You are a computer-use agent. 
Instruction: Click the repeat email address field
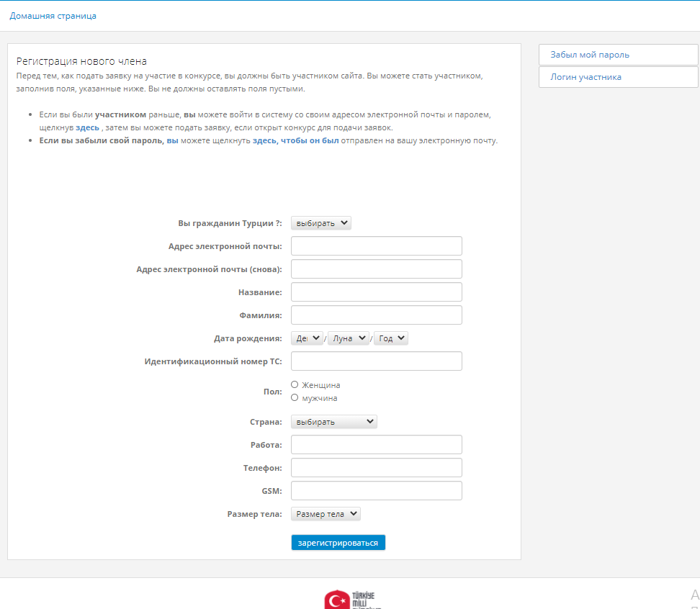pyautogui.click(x=376, y=269)
